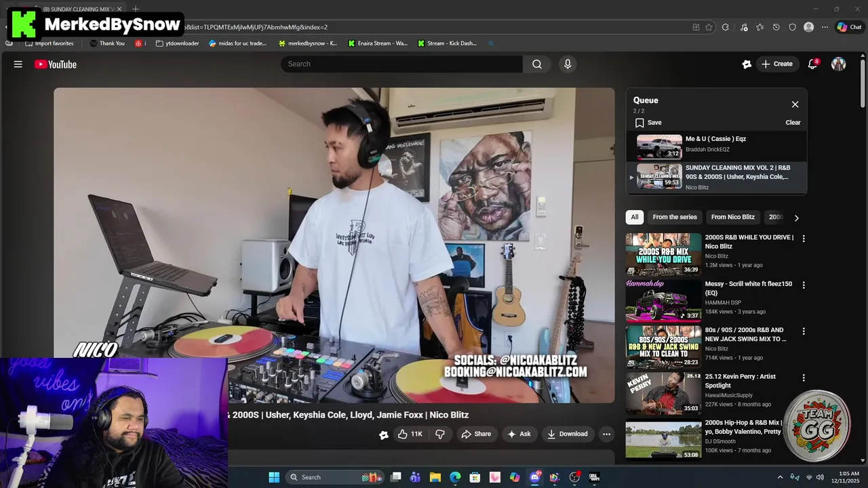
Task: Open browser extensions puzzle icon
Action: [x=726, y=27]
